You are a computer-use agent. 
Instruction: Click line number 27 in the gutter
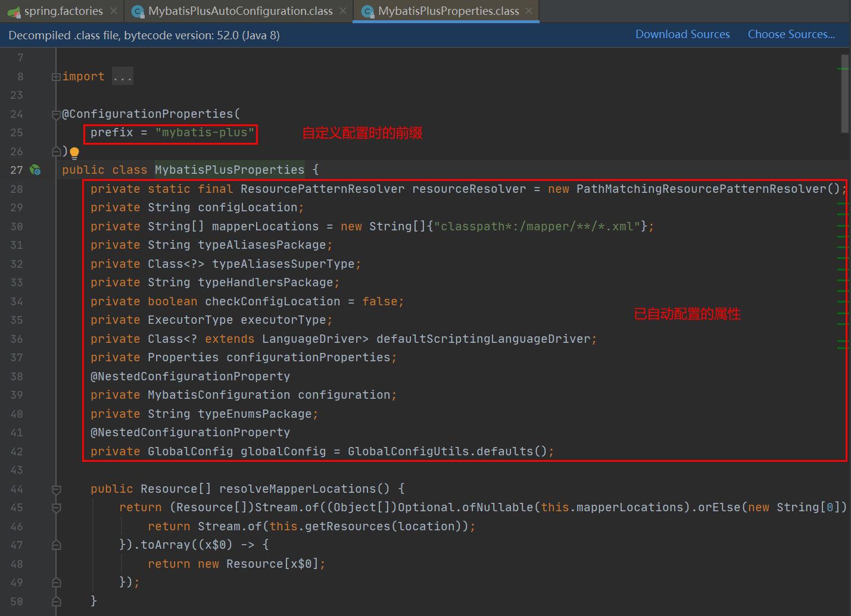(x=17, y=170)
